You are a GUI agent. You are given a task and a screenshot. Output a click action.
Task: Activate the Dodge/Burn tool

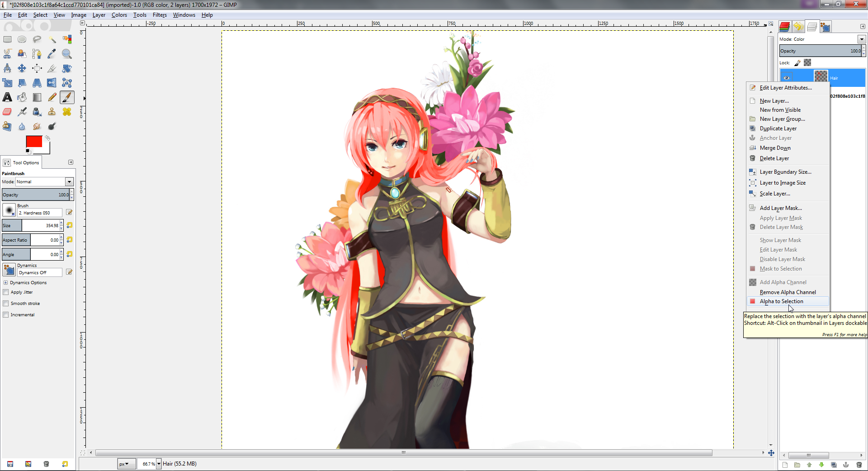tap(52, 126)
